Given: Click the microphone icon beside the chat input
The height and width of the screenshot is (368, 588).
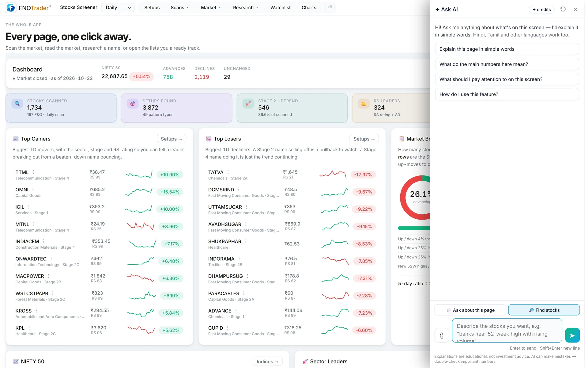Looking at the screenshot, I should pyautogui.click(x=442, y=335).
